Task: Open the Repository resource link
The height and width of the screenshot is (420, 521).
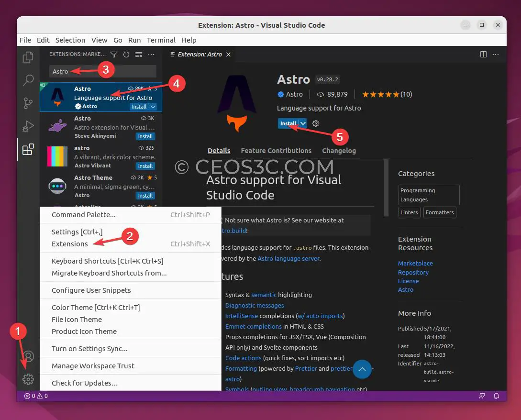Action: 413,273
